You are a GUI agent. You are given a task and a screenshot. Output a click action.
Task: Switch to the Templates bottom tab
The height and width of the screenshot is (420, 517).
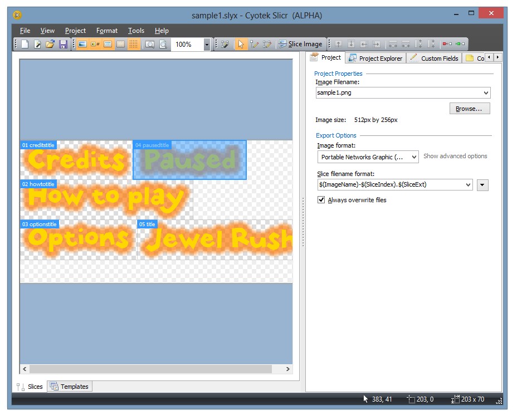pos(70,387)
